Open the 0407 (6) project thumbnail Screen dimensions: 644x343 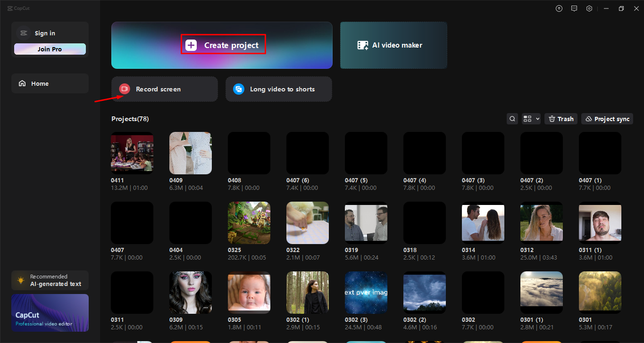click(308, 153)
